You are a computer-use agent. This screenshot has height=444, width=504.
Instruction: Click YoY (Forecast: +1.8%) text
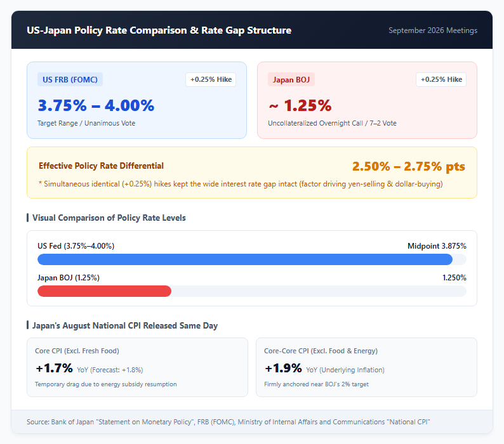[110, 370]
